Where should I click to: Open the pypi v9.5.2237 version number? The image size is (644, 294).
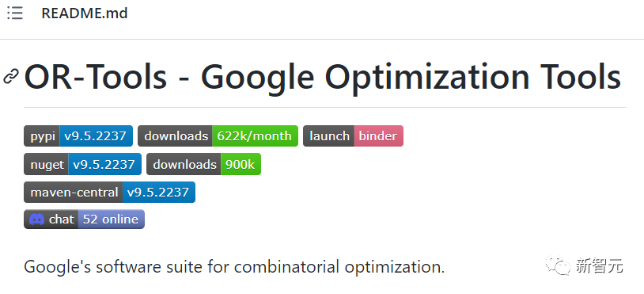[96, 136]
